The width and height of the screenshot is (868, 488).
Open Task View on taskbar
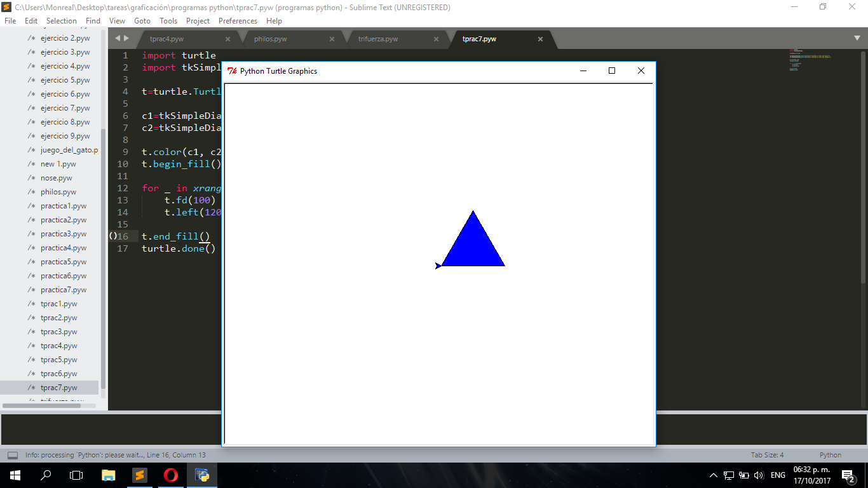pyautogui.click(x=76, y=475)
